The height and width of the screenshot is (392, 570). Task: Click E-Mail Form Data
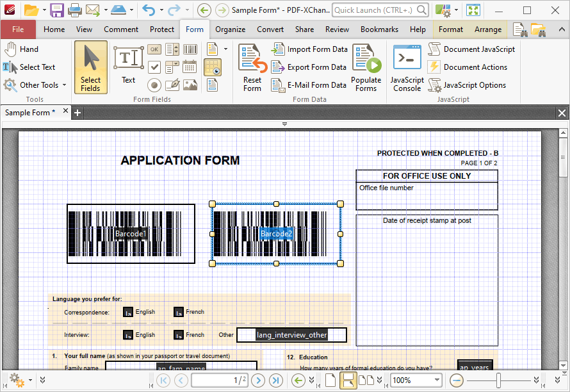tap(309, 85)
